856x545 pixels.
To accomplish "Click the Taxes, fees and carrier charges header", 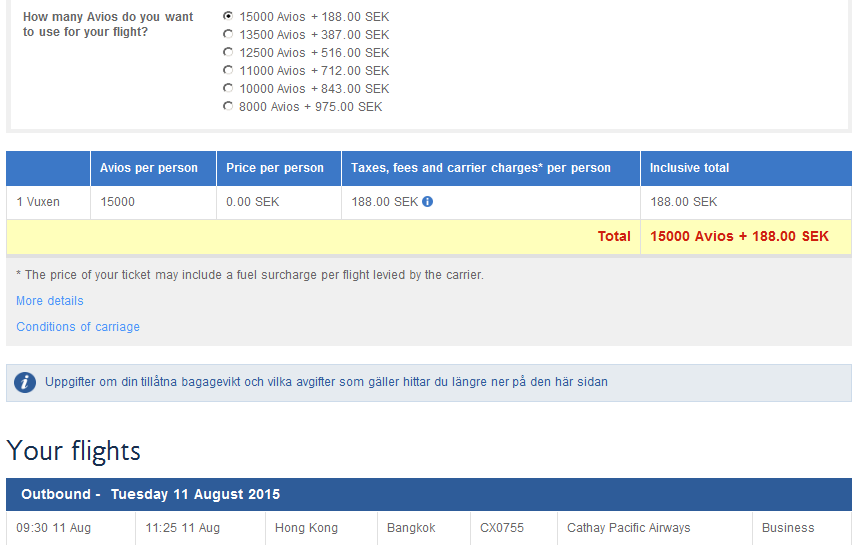I will coord(480,168).
